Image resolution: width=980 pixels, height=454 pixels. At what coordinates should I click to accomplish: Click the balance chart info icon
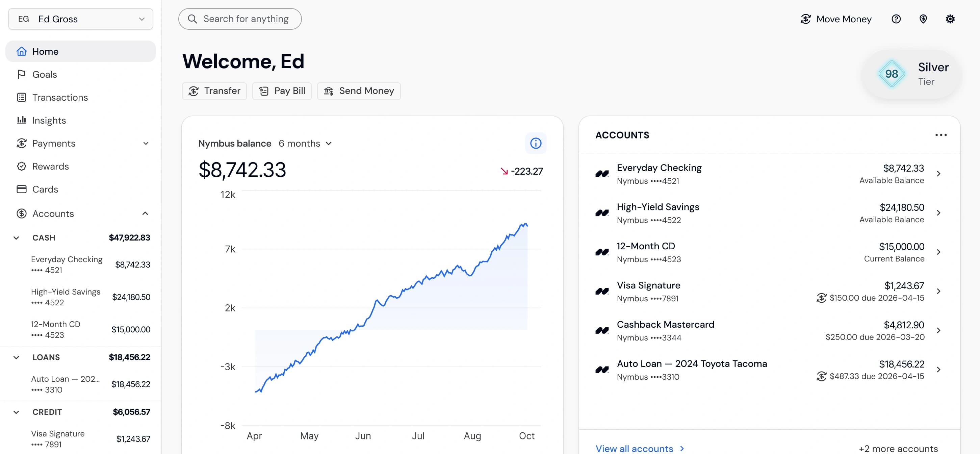[x=536, y=144]
